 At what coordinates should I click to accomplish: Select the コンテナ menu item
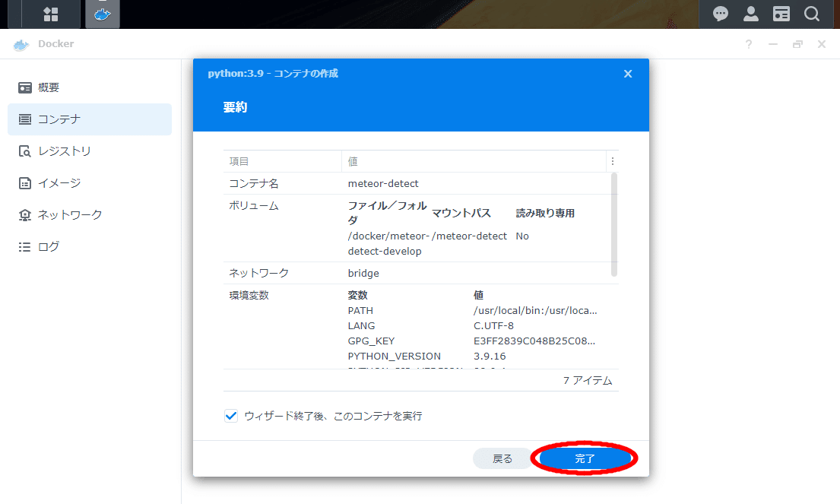[x=90, y=119]
